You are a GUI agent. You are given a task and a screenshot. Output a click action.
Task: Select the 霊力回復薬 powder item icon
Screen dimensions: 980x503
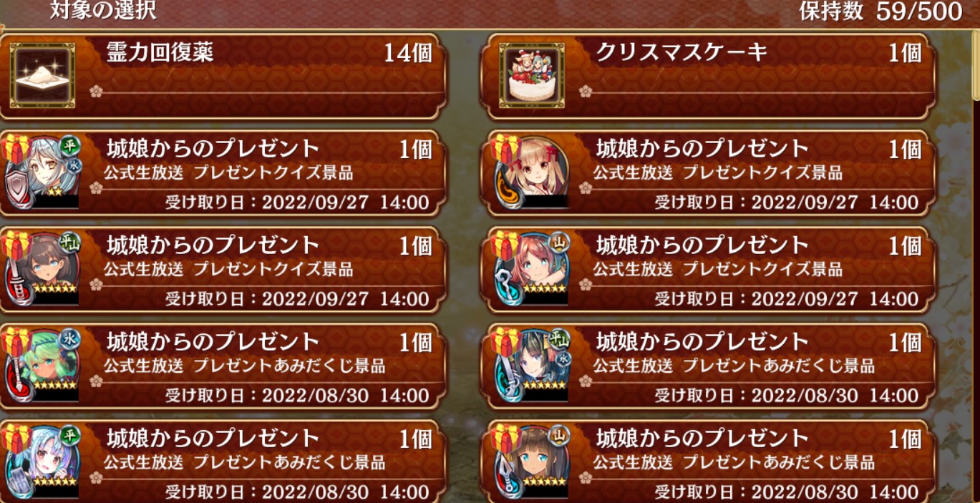click(x=42, y=75)
